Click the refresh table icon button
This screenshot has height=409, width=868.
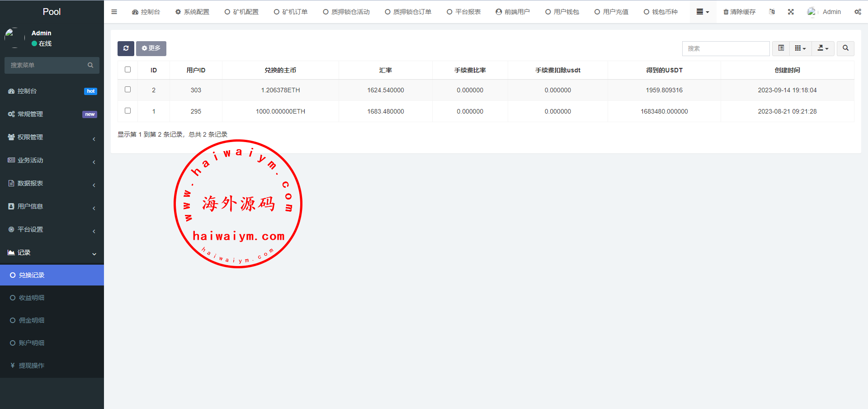coord(126,48)
